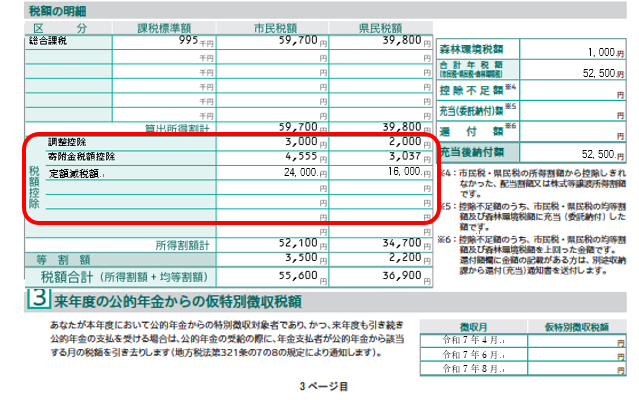Click 39,800 in the 算出所得割計 row

[x=402, y=127]
